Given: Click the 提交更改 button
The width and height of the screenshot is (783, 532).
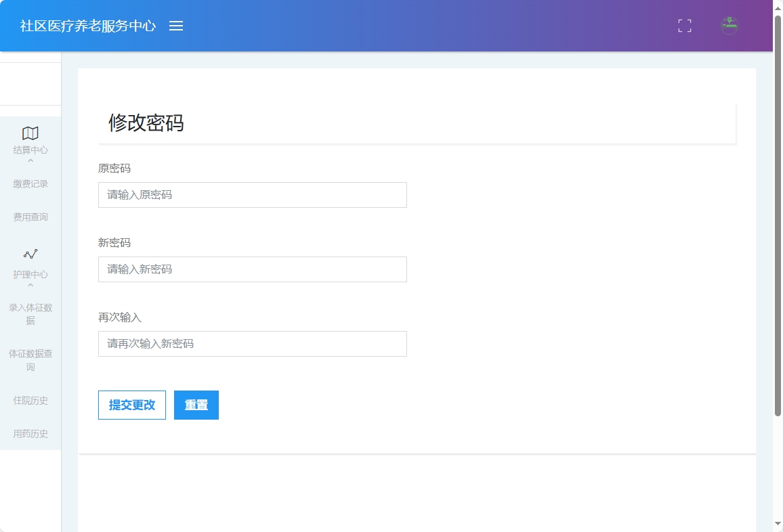Looking at the screenshot, I should tap(131, 405).
